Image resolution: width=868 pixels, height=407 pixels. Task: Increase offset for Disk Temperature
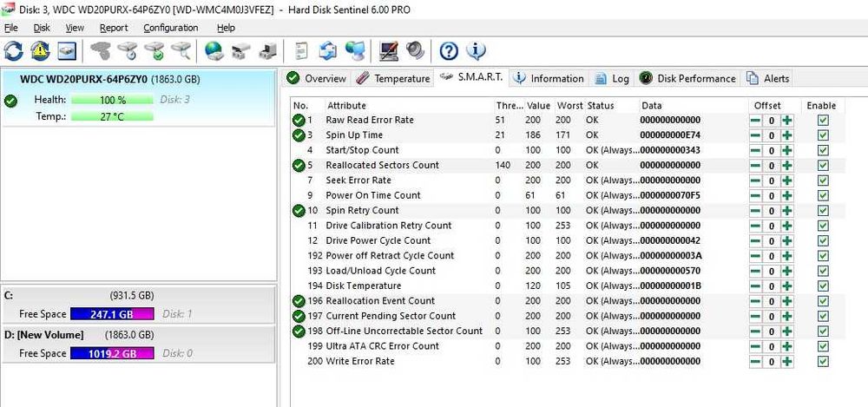(786, 286)
